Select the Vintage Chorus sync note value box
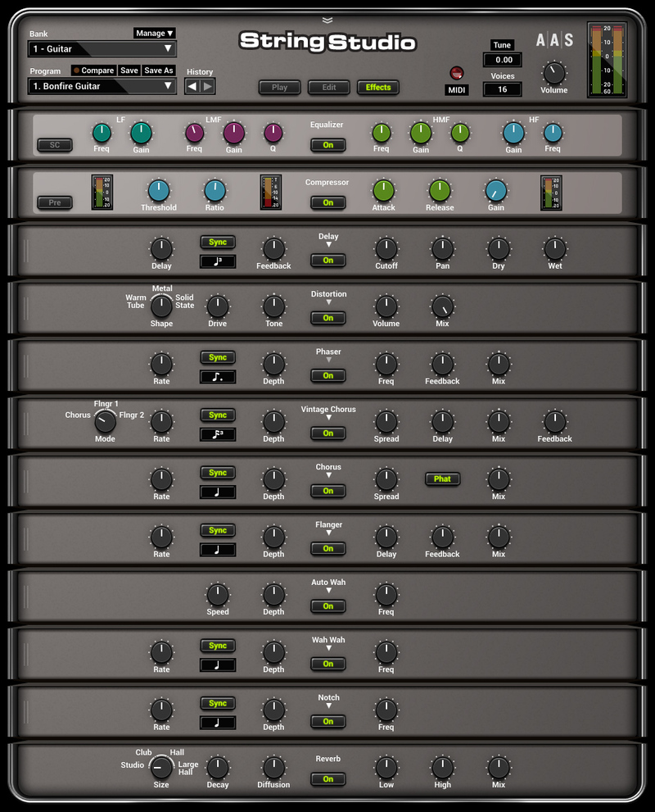Image resolution: width=655 pixels, height=812 pixels. pyautogui.click(x=218, y=434)
